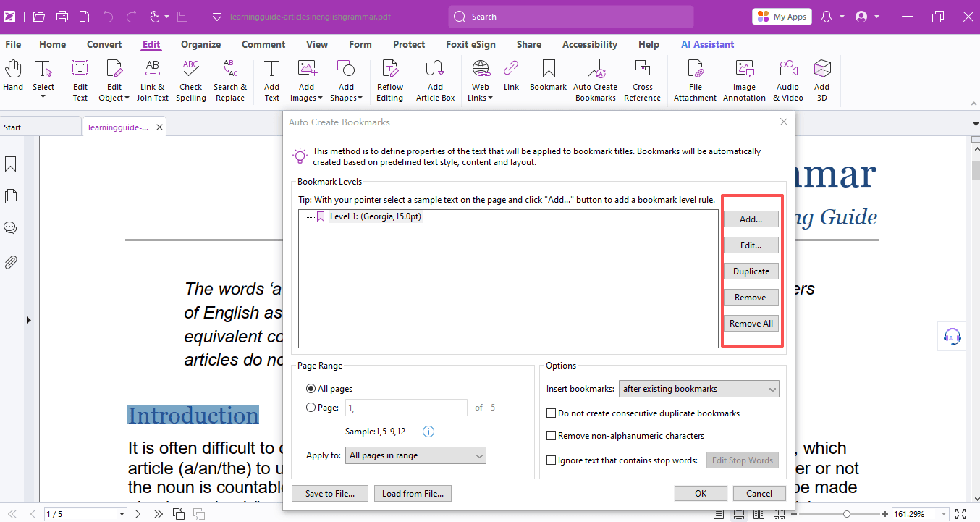Click the Image Annotation tool
This screenshot has height=522, width=980.
click(745, 80)
